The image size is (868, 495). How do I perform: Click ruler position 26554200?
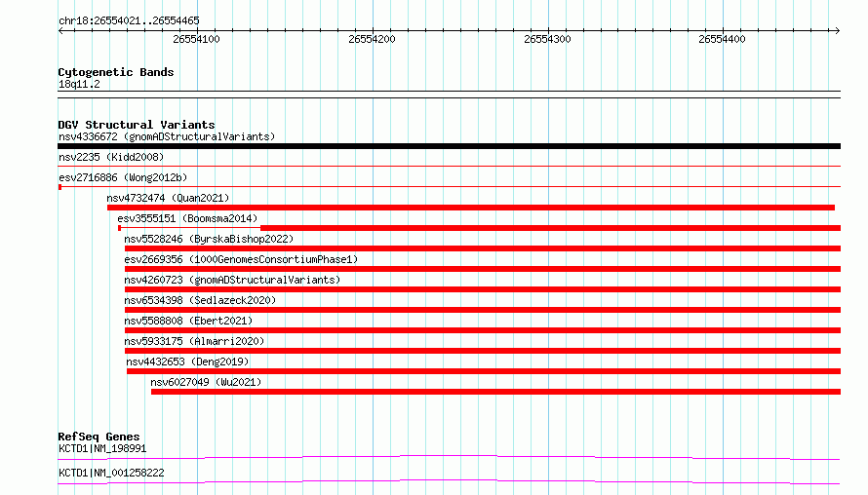[x=372, y=39]
